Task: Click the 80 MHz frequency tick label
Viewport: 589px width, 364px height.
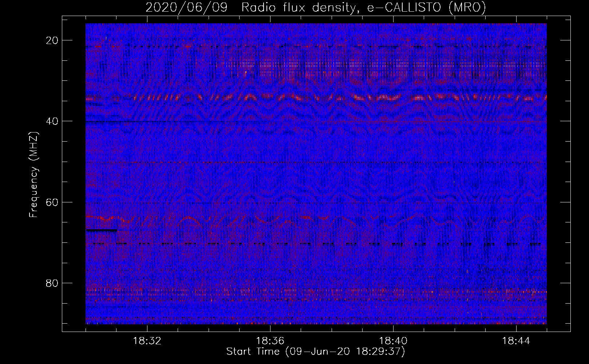Action: pos(52,283)
